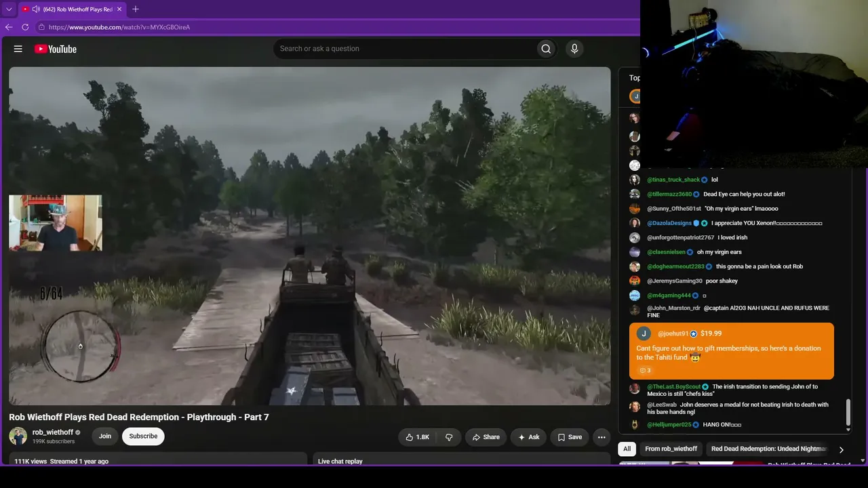This screenshot has width=868, height=488.
Task: Mute the Rob Wiethoff tab audio icon
Action: point(35,9)
